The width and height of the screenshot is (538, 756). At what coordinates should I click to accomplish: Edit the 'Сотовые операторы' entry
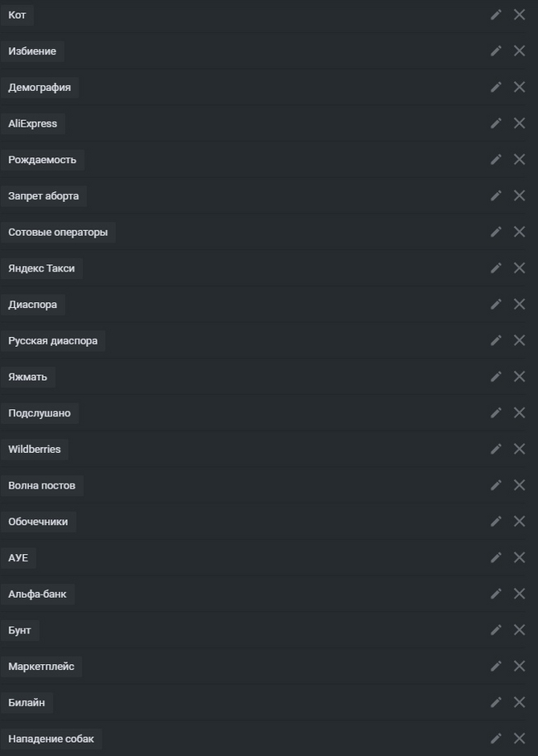(496, 232)
